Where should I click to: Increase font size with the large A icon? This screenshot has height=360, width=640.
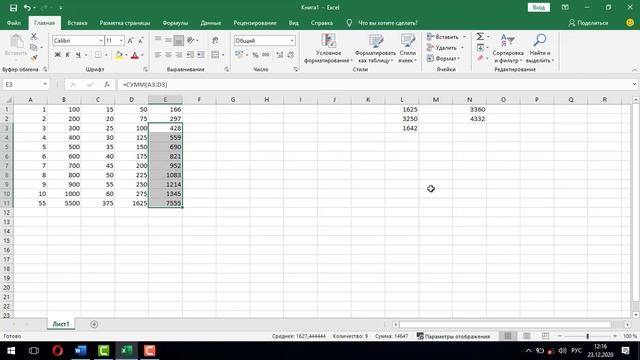coord(130,40)
